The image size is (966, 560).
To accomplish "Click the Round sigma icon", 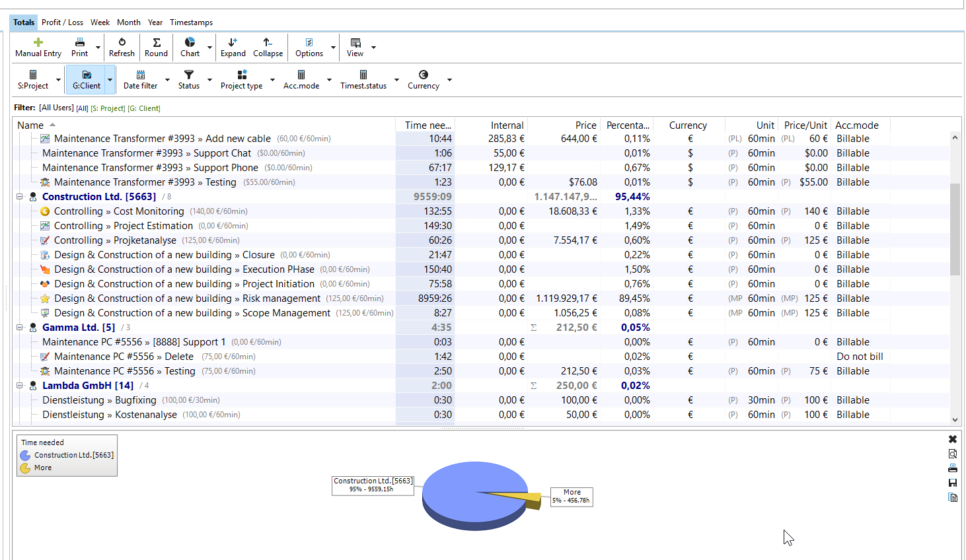I will [157, 43].
